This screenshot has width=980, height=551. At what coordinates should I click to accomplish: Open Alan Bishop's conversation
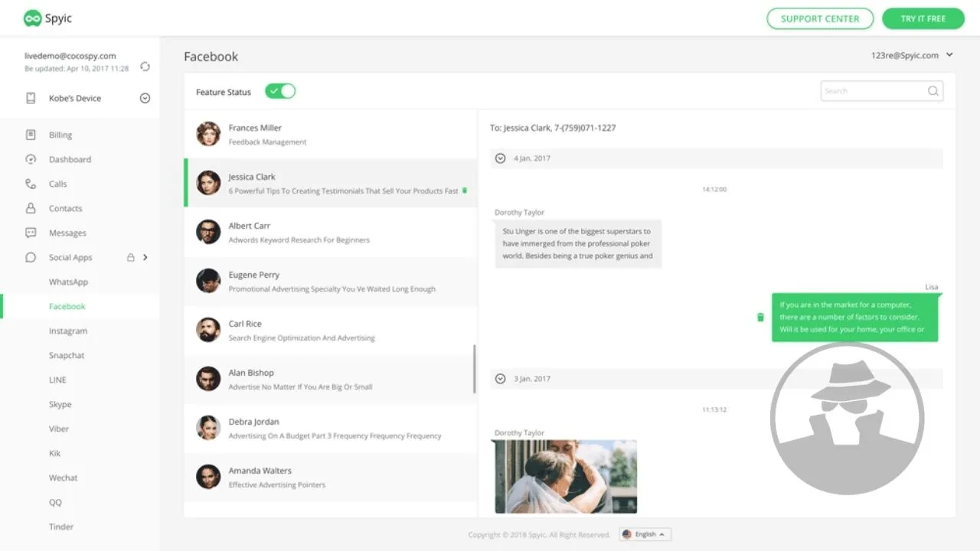[331, 379]
